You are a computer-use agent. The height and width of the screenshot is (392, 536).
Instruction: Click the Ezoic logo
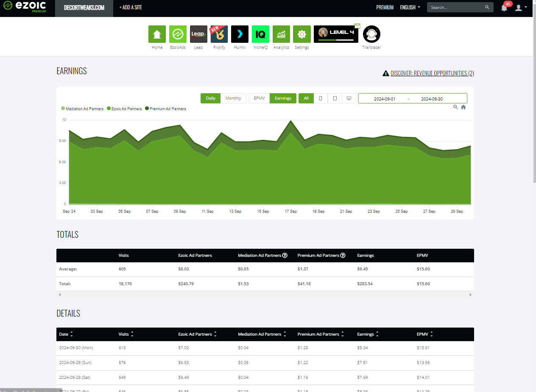[x=25, y=7]
